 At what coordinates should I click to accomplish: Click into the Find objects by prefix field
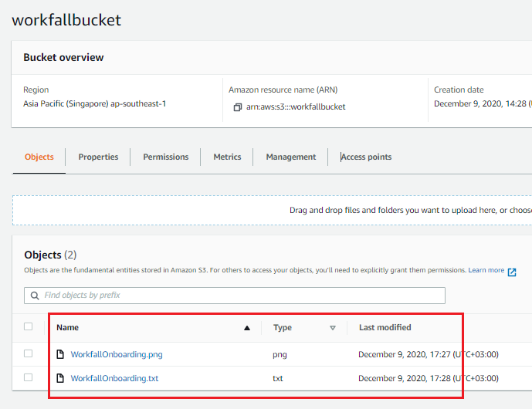tap(235, 296)
